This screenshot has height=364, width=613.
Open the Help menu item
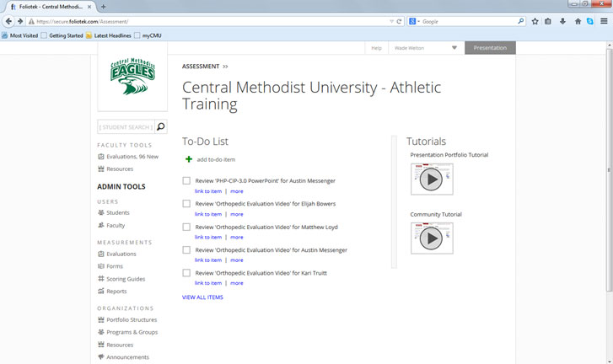click(376, 48)
